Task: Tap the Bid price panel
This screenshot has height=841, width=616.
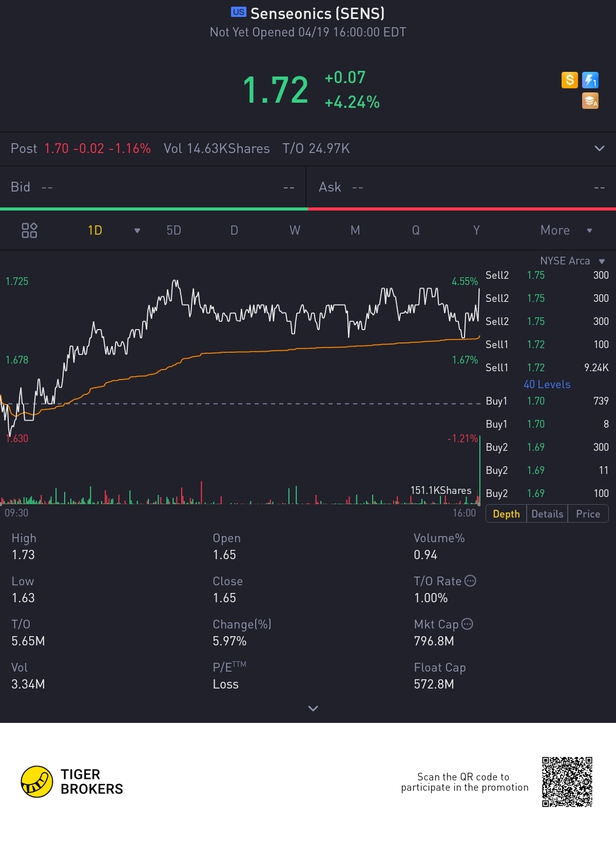Action: point(153,187)
